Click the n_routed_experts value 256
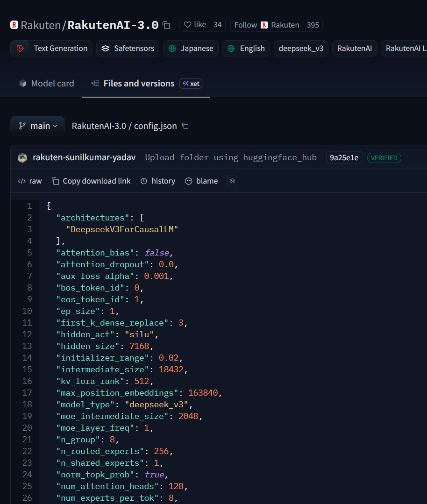 162,451
